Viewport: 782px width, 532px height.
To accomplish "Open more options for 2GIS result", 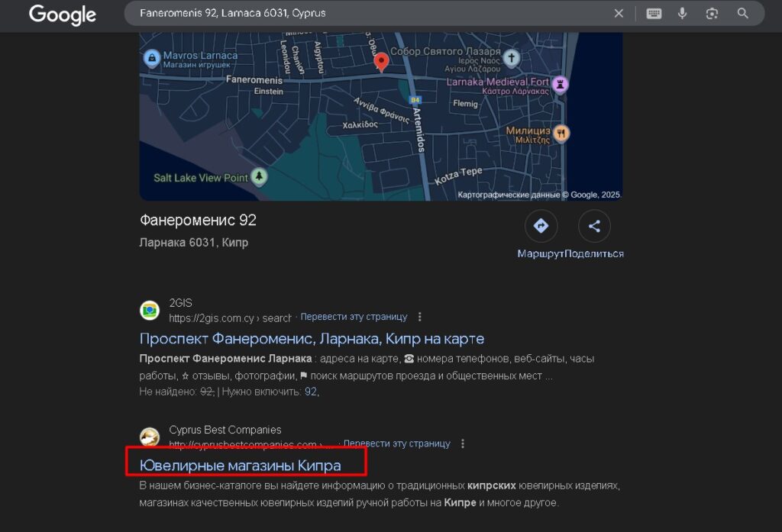I will tap(419, 317).
